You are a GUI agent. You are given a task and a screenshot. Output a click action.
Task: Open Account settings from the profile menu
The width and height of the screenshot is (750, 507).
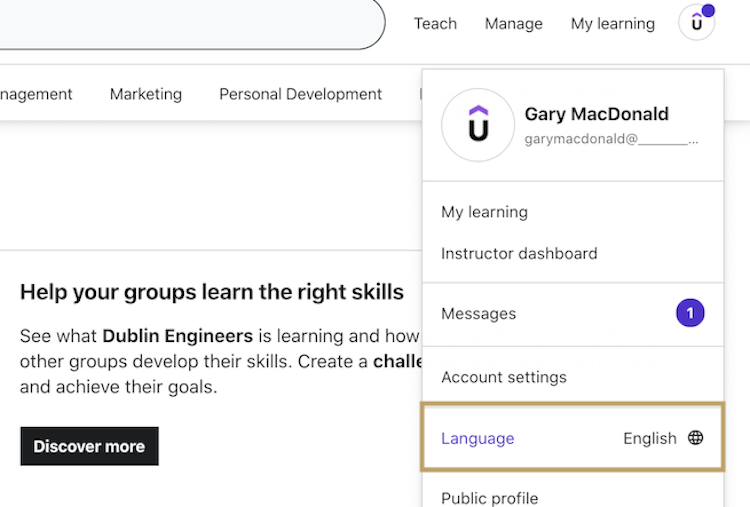point(504,377)
